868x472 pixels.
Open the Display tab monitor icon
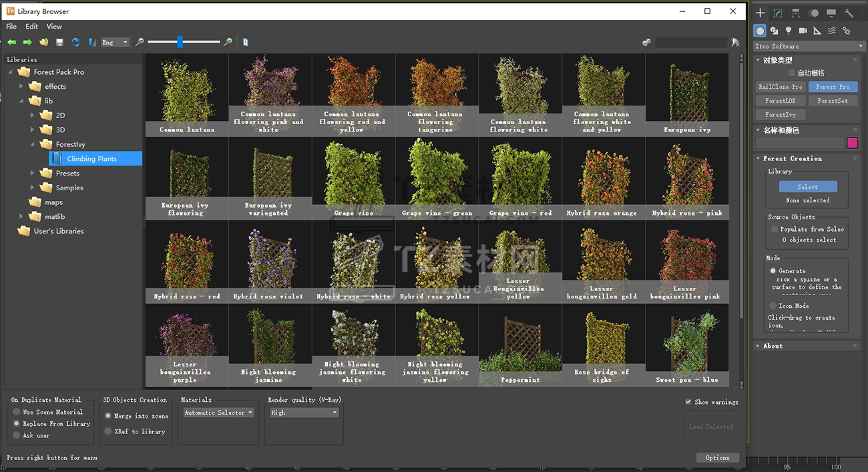[831, 13]
